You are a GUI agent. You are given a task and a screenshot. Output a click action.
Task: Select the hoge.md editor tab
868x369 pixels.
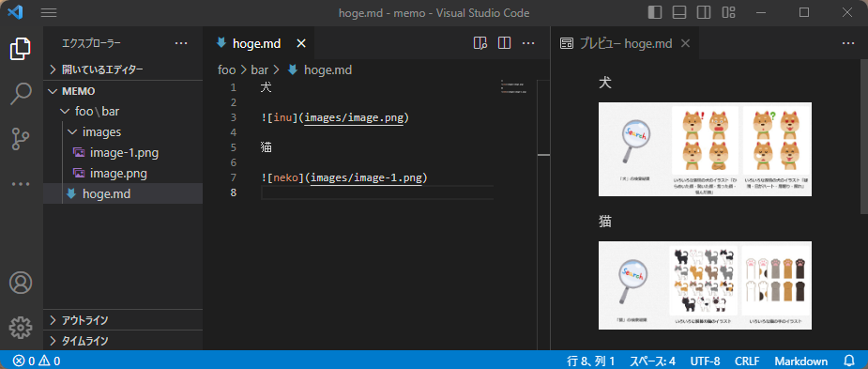pos(259,43)
